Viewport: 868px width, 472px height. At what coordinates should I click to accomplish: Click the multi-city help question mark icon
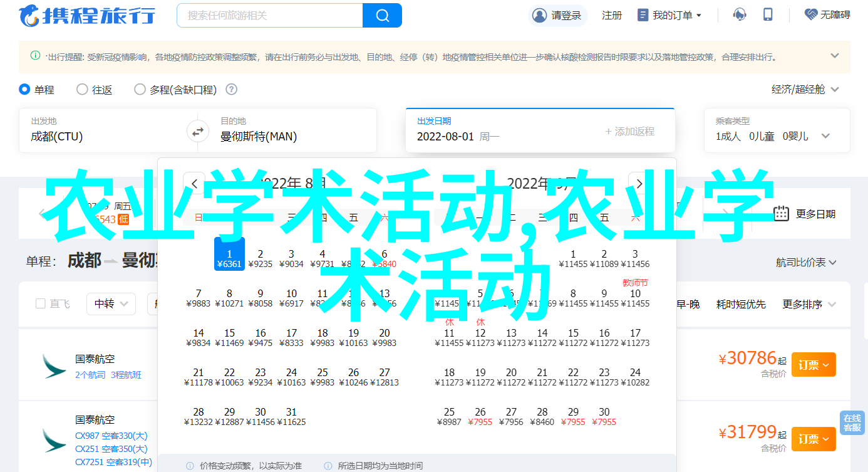pyautogui.click(x=231, y=90)
